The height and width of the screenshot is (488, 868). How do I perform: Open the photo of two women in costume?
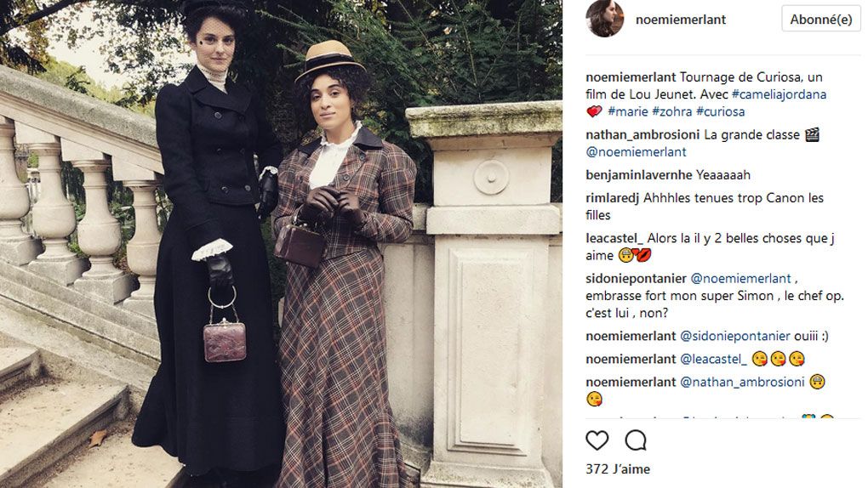(x=281, y=244)
